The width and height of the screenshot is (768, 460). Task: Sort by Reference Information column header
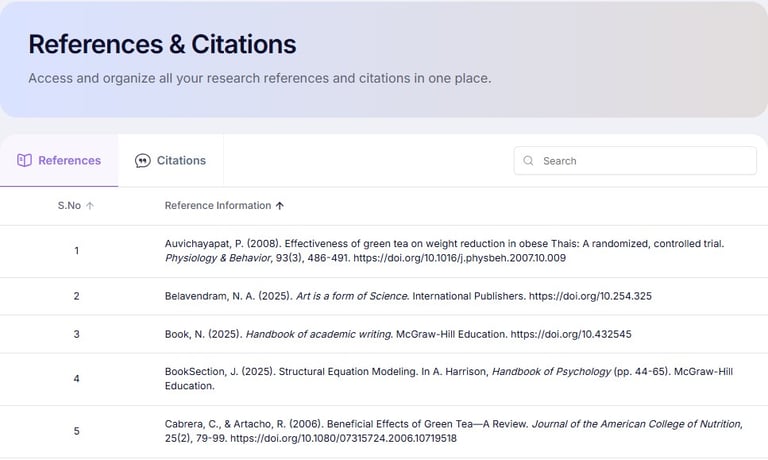point(217,206)
